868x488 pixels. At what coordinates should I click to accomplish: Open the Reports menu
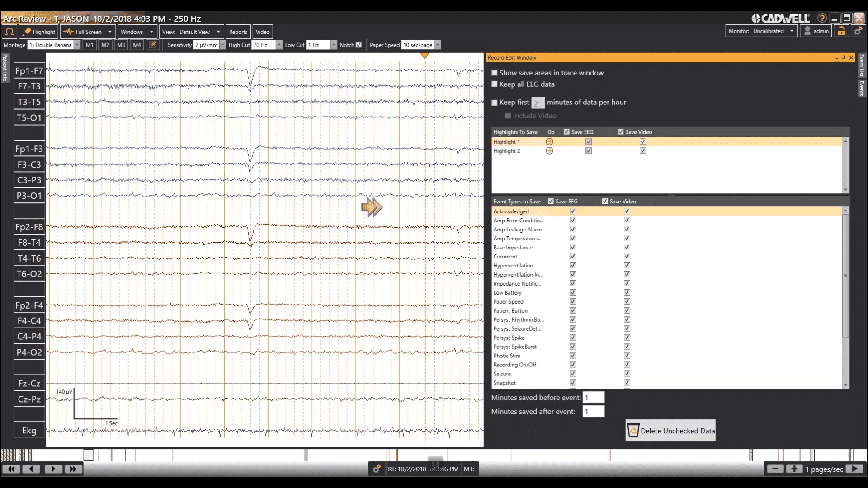point(238,32)
